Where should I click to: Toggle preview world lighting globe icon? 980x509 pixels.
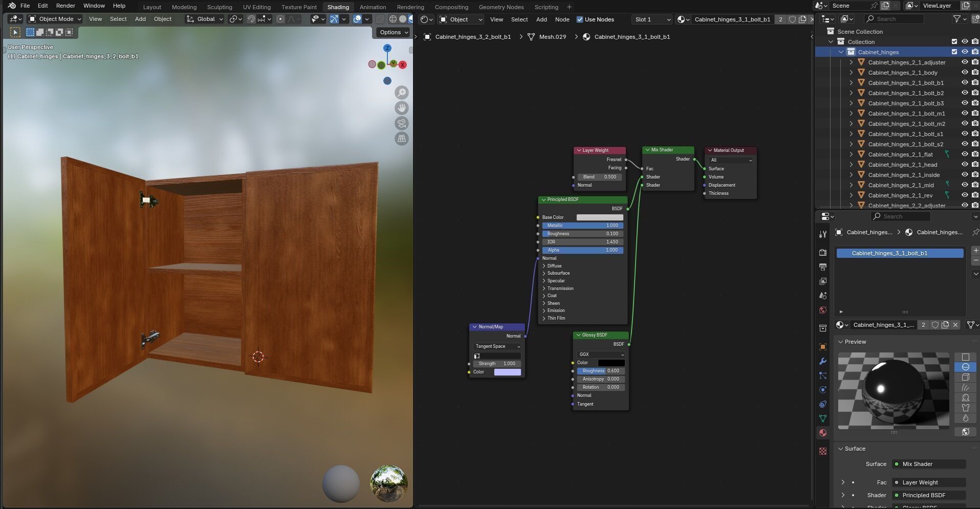(x=965, y=432)
